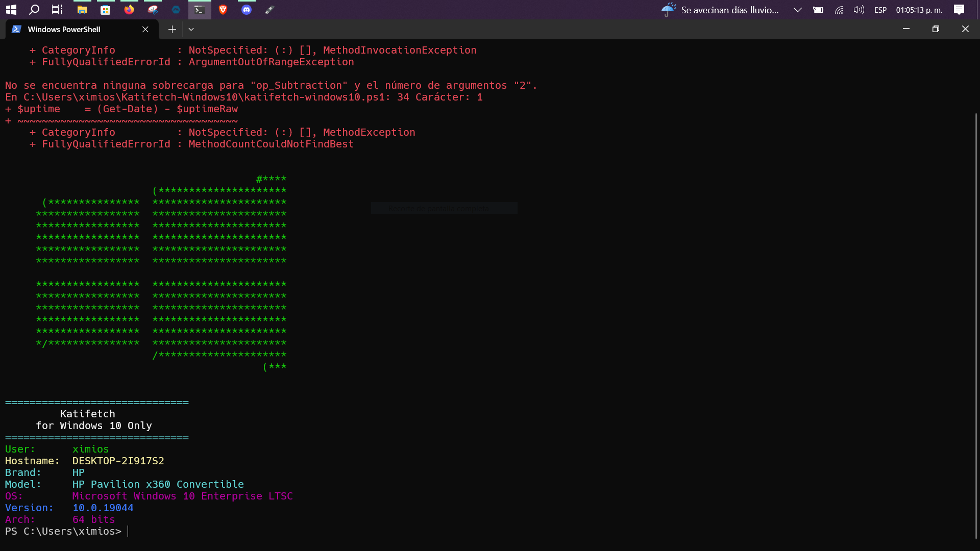The width and height of the screenshot is (980, 551).
Task: Open Firefox from the taskbar
Action: 129,10
